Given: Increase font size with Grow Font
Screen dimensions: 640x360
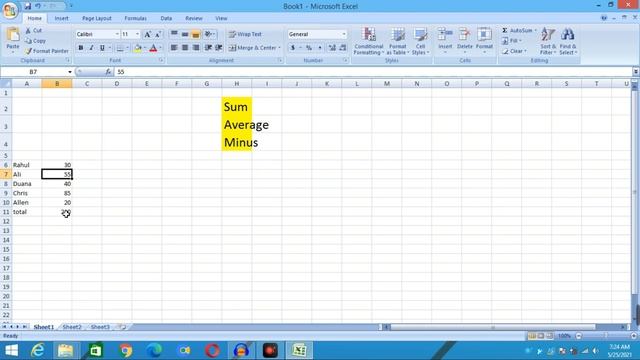Looking at the screenshot, I should click(x=148, y=34).
